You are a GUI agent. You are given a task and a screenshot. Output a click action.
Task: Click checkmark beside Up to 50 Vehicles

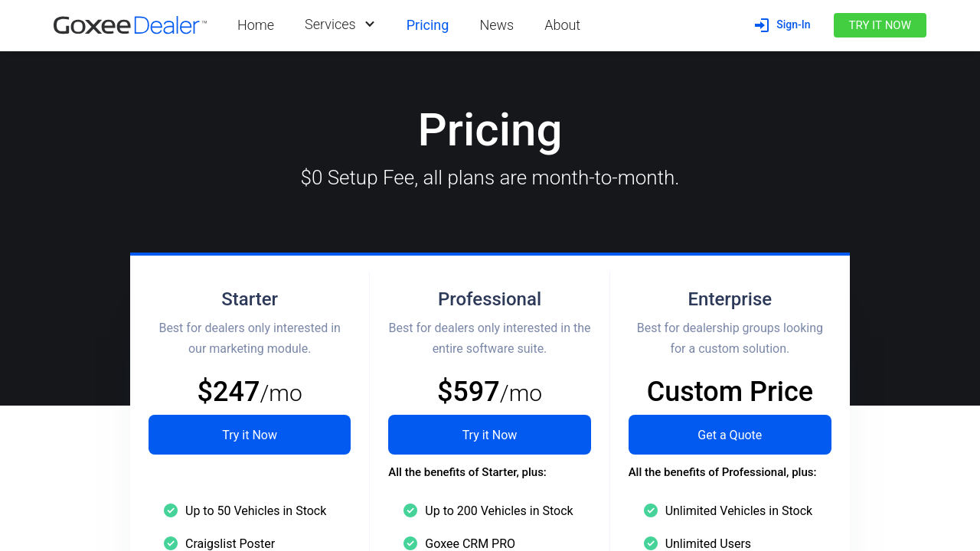tap(171, 510)
